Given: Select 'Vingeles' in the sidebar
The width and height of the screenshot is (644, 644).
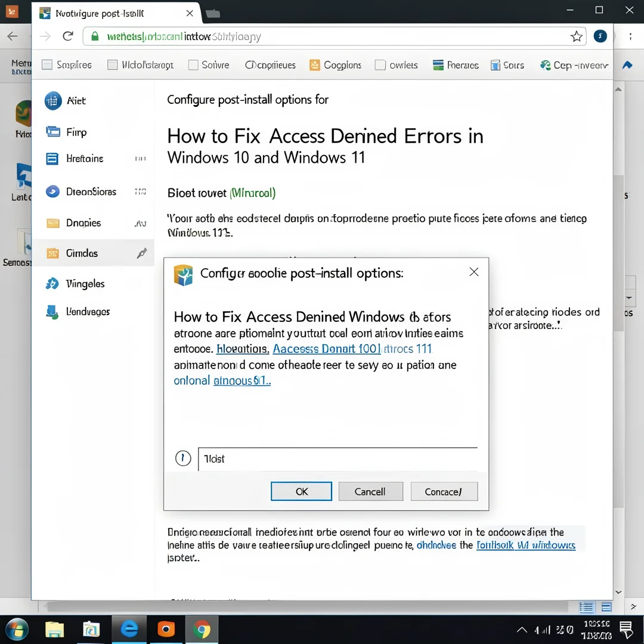Looking at the screenshot, I should click(94, 283).
